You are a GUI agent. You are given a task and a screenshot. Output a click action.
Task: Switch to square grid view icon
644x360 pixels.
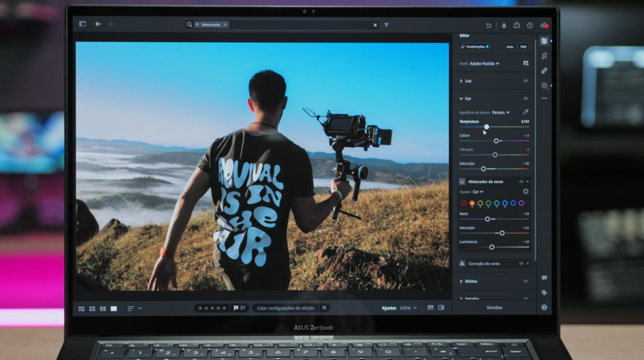(x=92, y=308)
